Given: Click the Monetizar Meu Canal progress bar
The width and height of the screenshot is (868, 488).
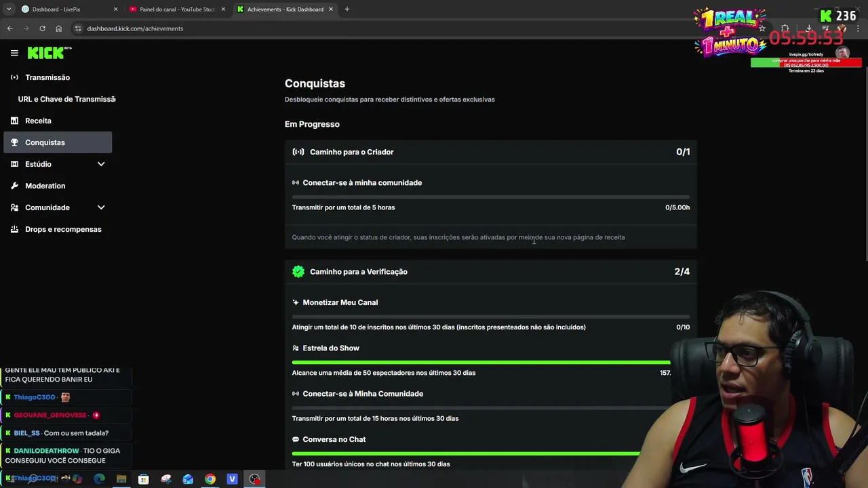Looking at the screenshot, I should (x=491, y=317).
